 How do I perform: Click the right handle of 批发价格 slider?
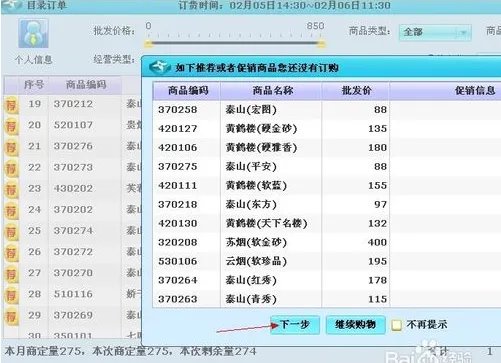[321, 43]
